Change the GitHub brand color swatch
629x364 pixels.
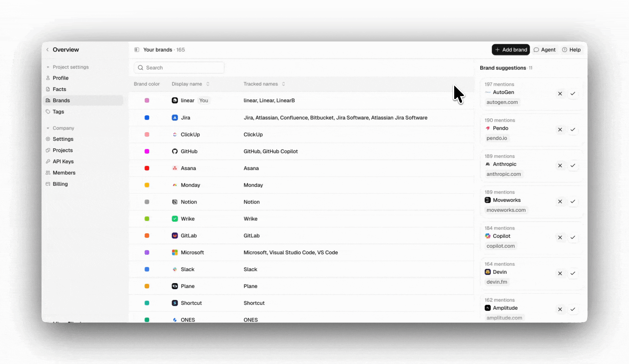click(147, 151)
